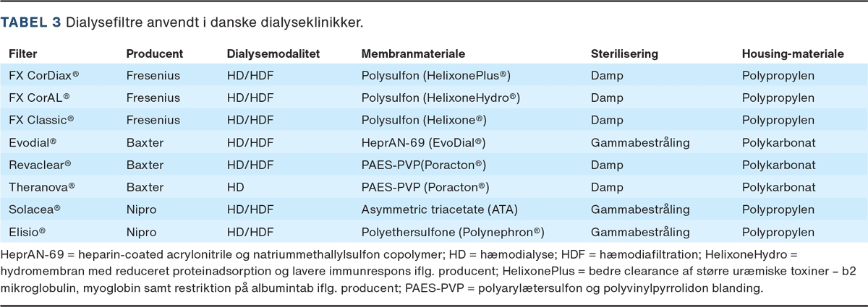This screenshot has width=868, height=307.
Task: Click the Evodial filter name
Action: click(33, 142)
